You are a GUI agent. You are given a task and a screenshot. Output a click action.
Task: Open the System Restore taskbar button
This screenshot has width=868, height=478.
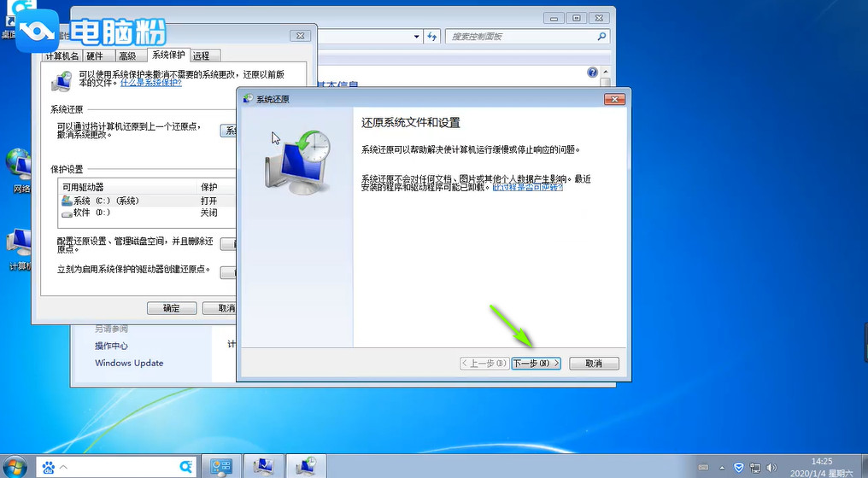[x=306, y=466]
